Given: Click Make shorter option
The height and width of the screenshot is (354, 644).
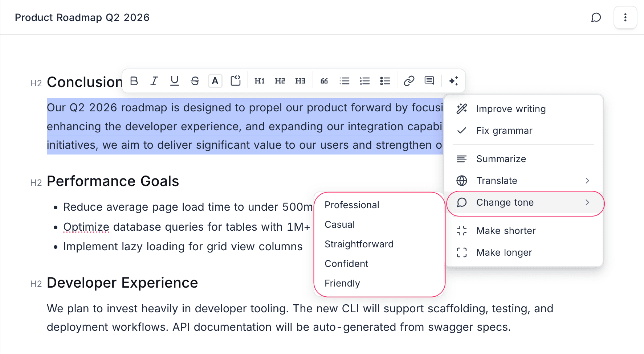Looking at the screenshot, I should tap(506, 231).
